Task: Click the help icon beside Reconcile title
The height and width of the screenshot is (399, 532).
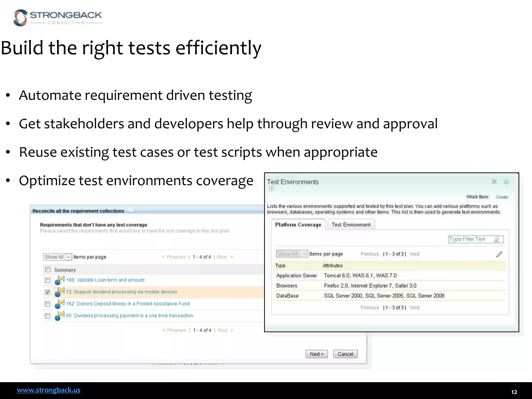Action: tap(131, 209)
